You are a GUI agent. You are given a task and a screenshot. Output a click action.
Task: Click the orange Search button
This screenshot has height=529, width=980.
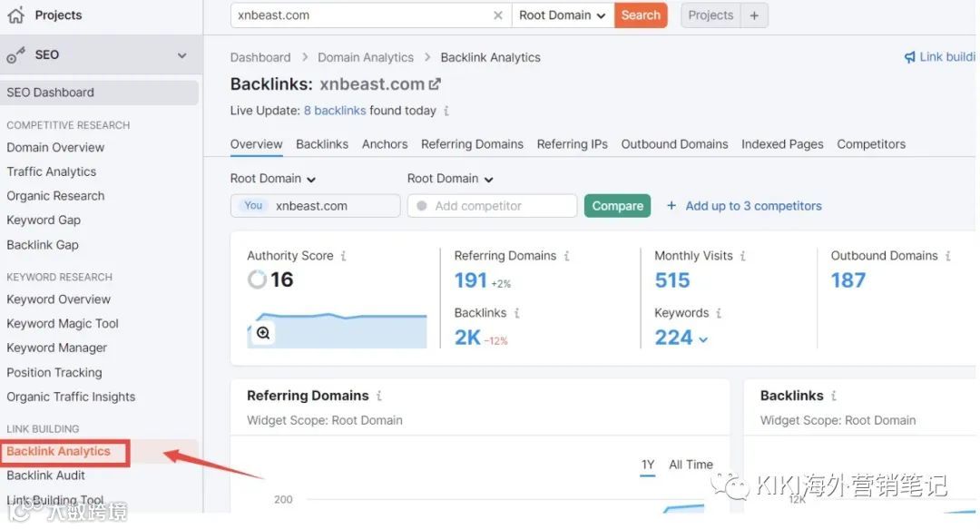[641, 15]
